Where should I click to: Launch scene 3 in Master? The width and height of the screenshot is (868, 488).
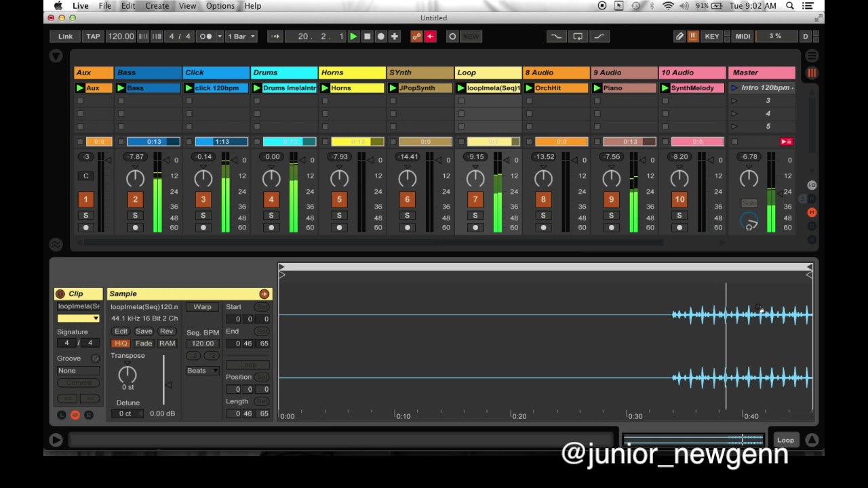[734, 101]
